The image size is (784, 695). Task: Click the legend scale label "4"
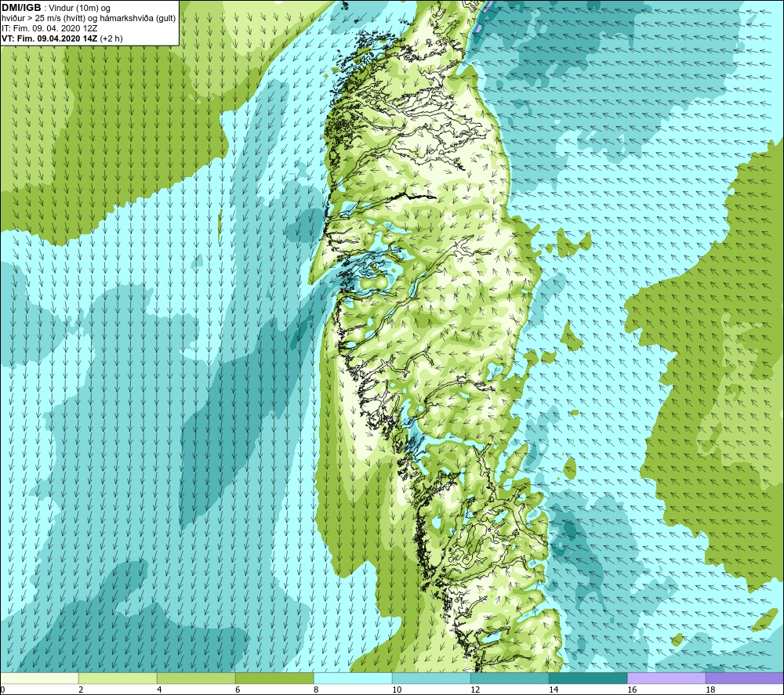(159, 690)
